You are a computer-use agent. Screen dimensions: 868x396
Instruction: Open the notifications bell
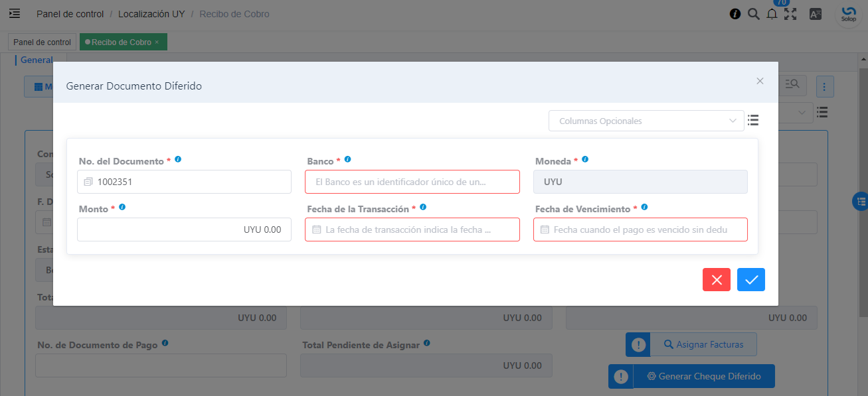pyautogui.click(x=772, y=14)
